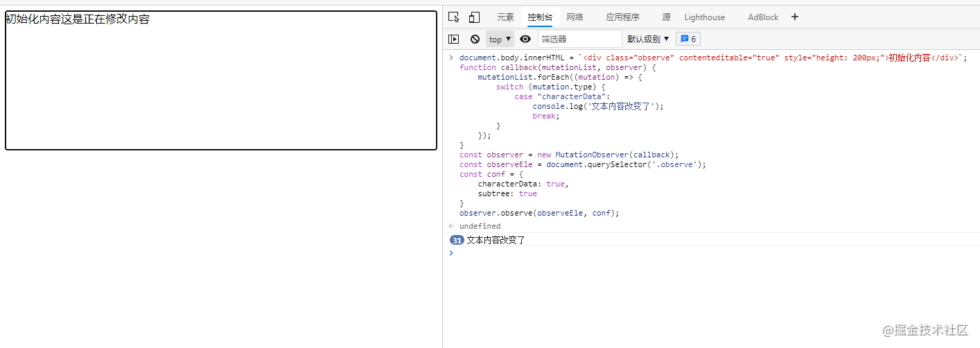Image resolution: width=980 pixels, height=348 pixels.
Task: Click the mutationList.forEach line
Action: click(x=560, y=77)
